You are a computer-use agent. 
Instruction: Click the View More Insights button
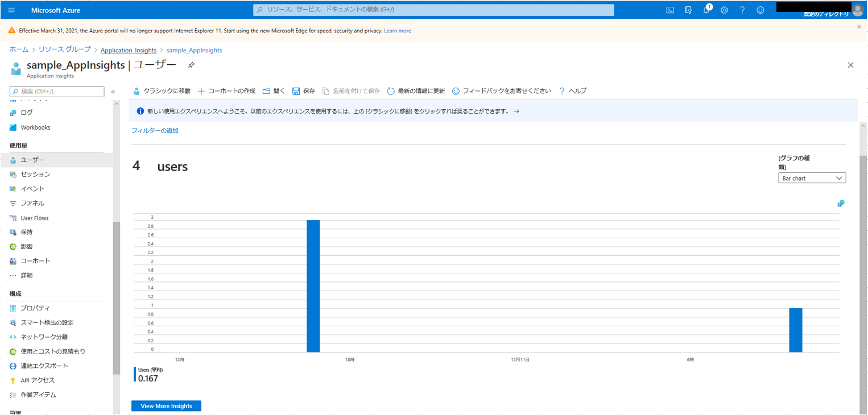[166, 406]
